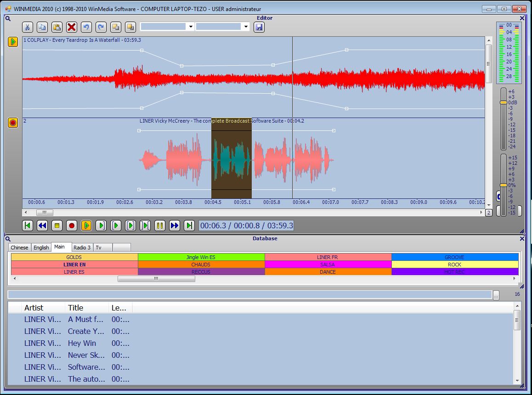Click the fast-forward double arrow button
The height and width of the screenshot is (395, 532).
(175, 226)
